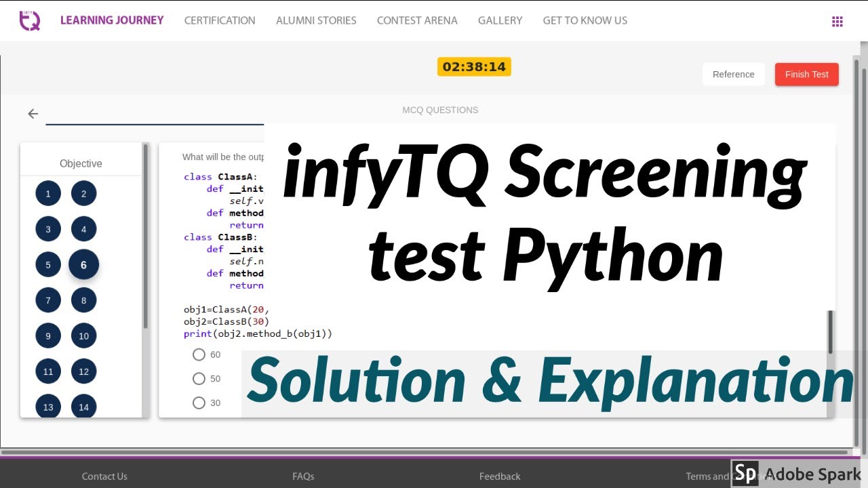Open the Feedback footer link

[500, 476]
